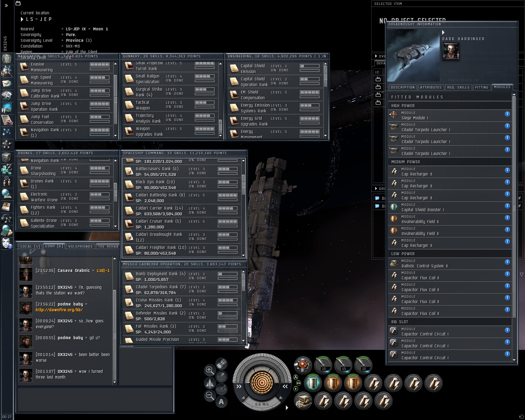Open the Channels two-people icon
The height and width of the screenshot is (420, 525).
[7, 181]
